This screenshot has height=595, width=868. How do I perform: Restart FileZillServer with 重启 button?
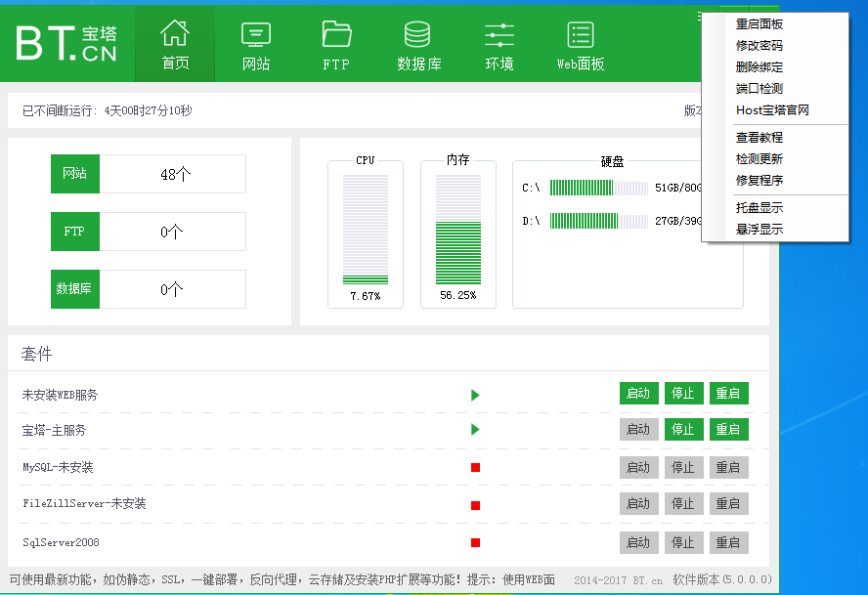click(x=728, y=504)
